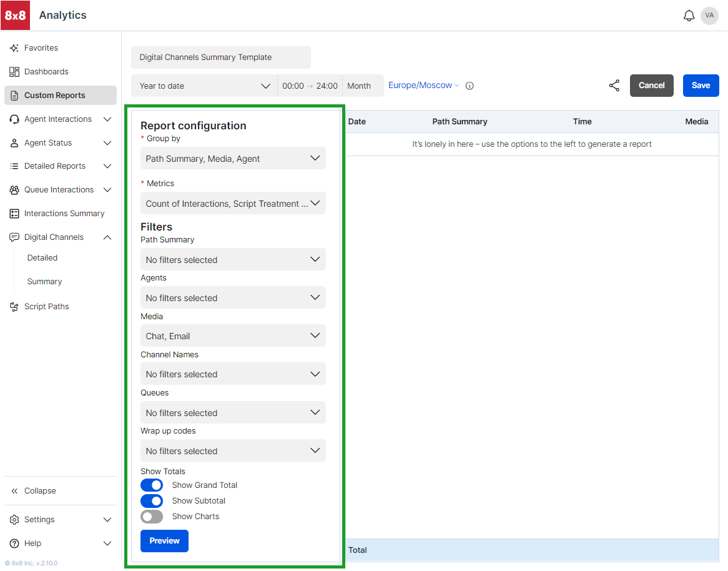728x571 pixels.
Task: Open the notifications bell
Action: [x=689, y=15]
